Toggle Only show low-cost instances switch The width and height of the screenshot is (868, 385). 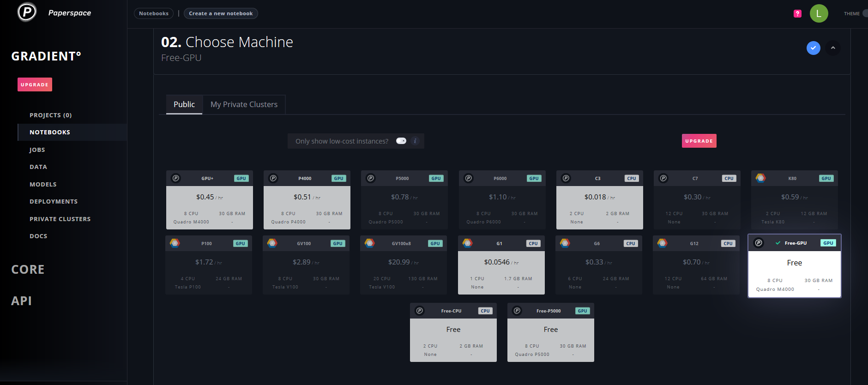pos(401,141)
